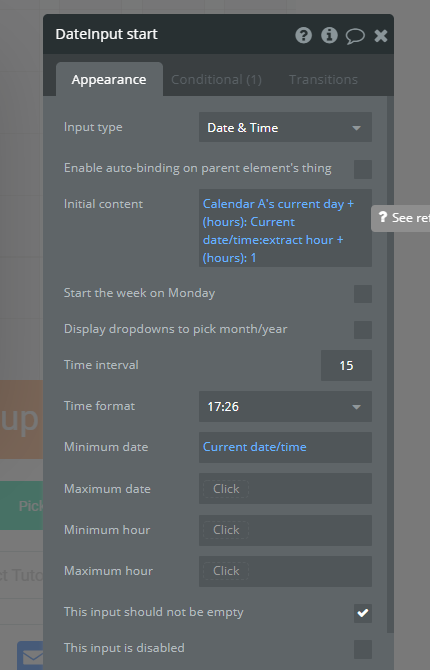Select the Appearance tab
This screenshot has height=670, width=430.
point(109,79)
